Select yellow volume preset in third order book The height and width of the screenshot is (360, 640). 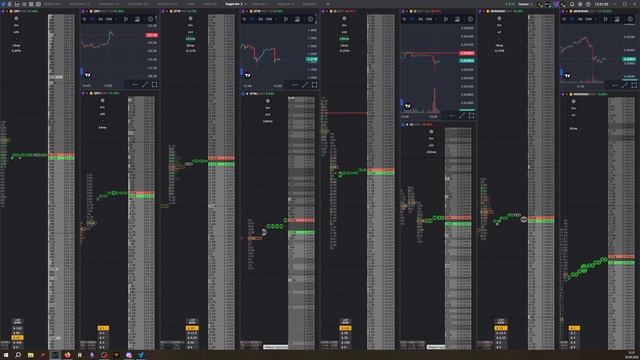click(192, 328)
